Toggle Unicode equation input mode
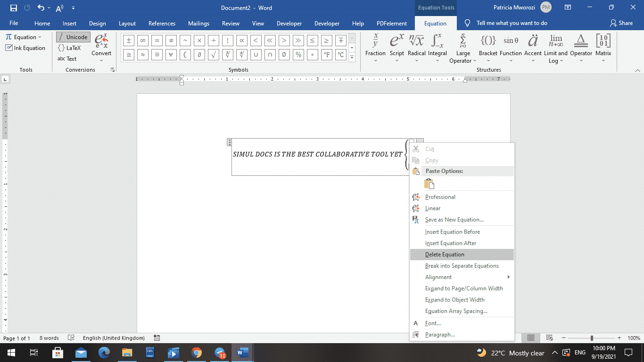 [73, 36]
